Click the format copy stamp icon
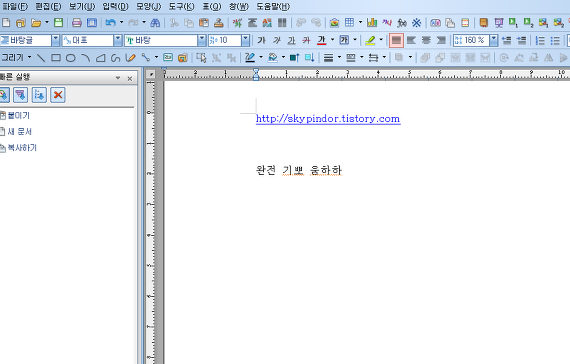 click(219, 23)
